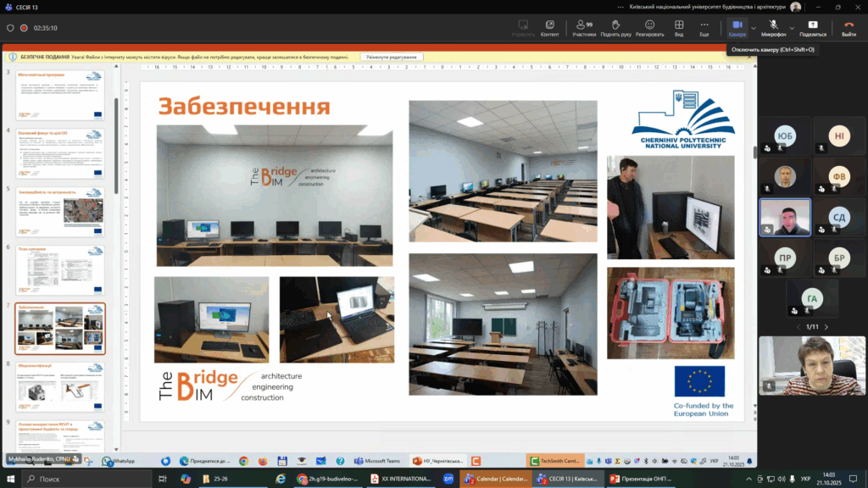Click the Raise hand icon
The width and height of the screenshot is (868, 488).
(615, 25)
